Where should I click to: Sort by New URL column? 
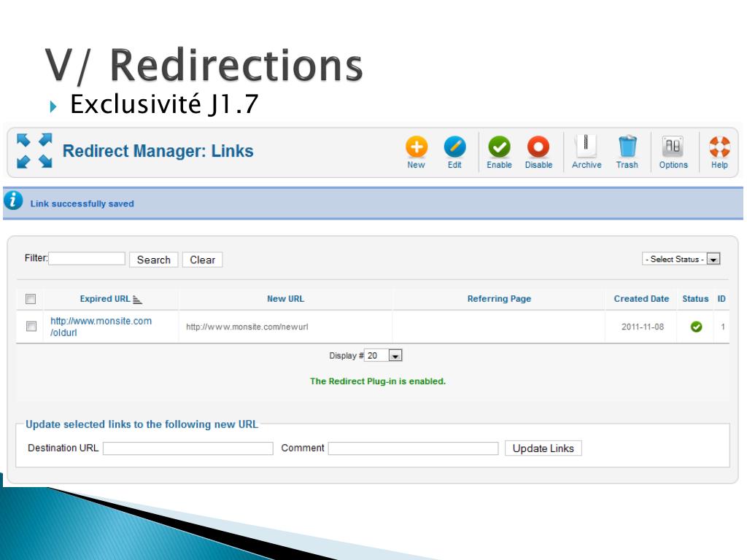(x=285, y=298)
